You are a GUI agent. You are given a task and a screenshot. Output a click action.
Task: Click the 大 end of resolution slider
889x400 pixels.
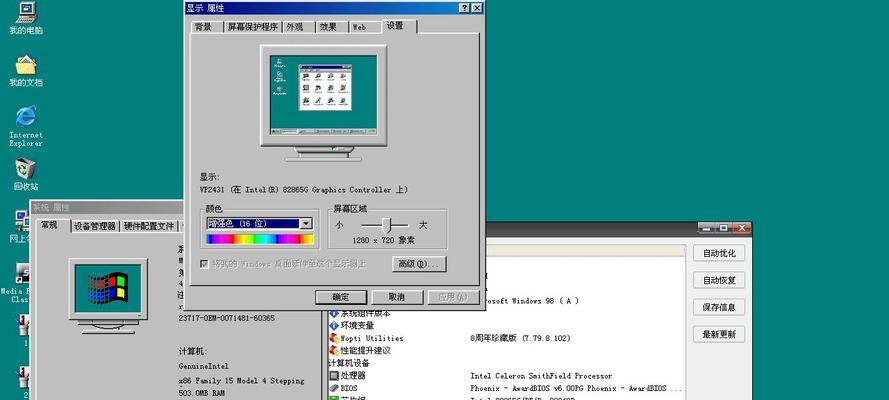click(422, 225)
